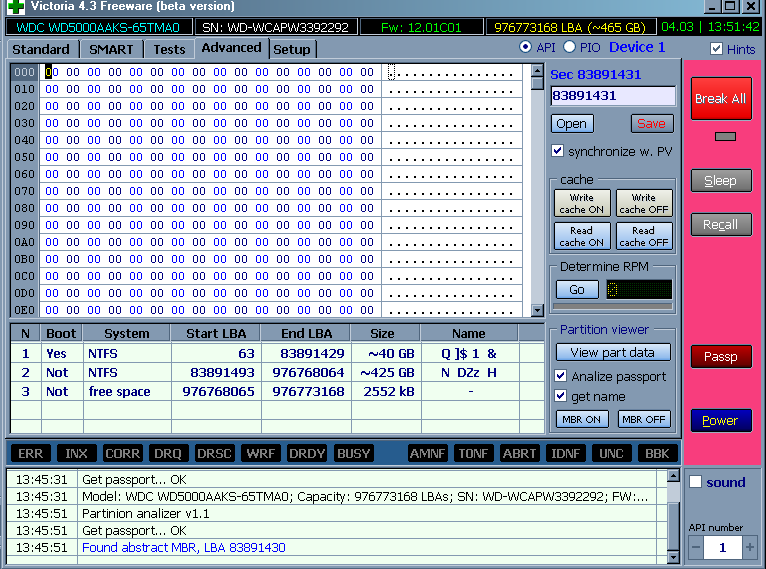Click hex view scrollbar up arrow

[537, 71]
